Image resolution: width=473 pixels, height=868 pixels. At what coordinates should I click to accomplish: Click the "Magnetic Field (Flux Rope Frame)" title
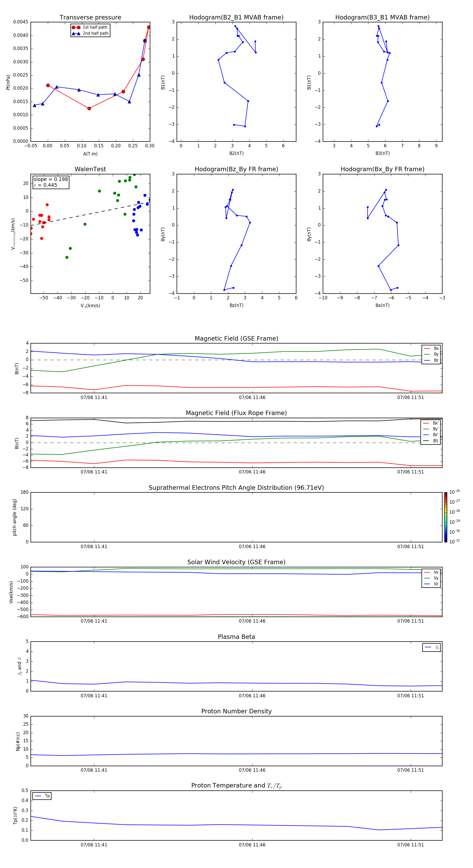236,413
